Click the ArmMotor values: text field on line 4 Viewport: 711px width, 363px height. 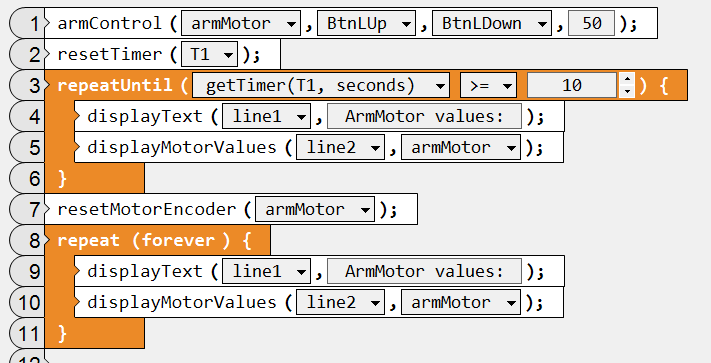(424, 116)
